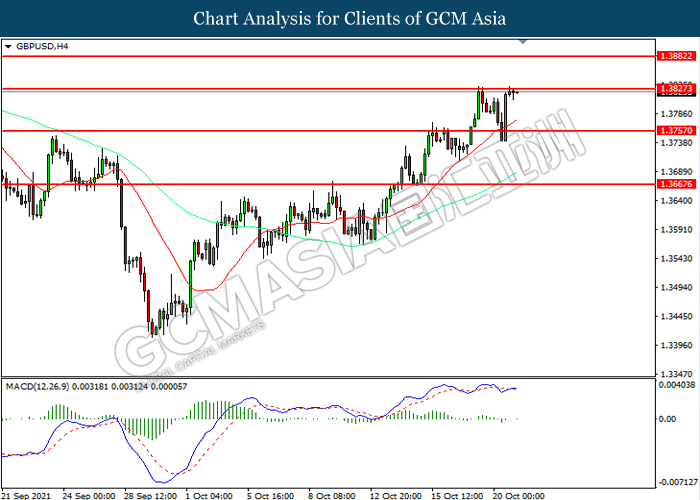
Task: Click the 1.36400 price axis label
Action: 676,201
